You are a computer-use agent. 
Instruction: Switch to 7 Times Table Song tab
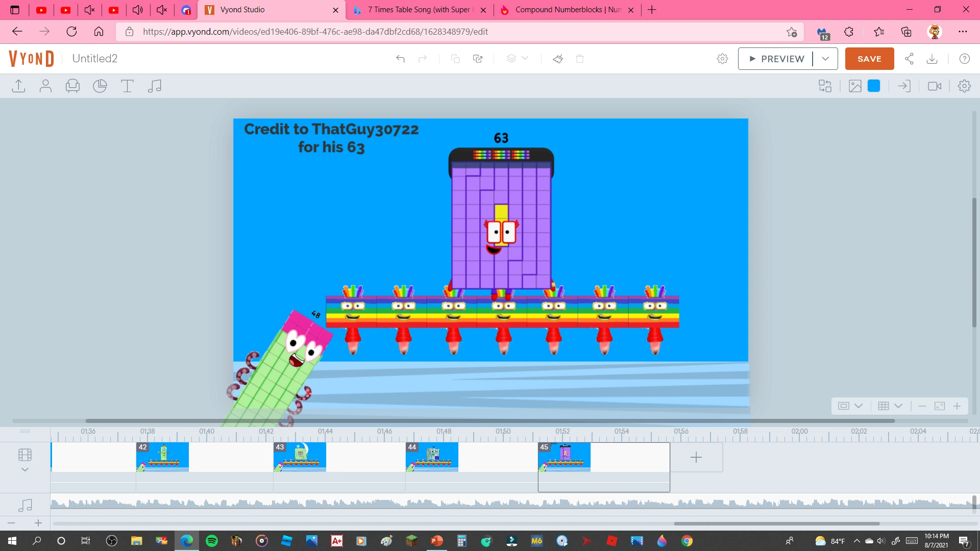[420, 10]
